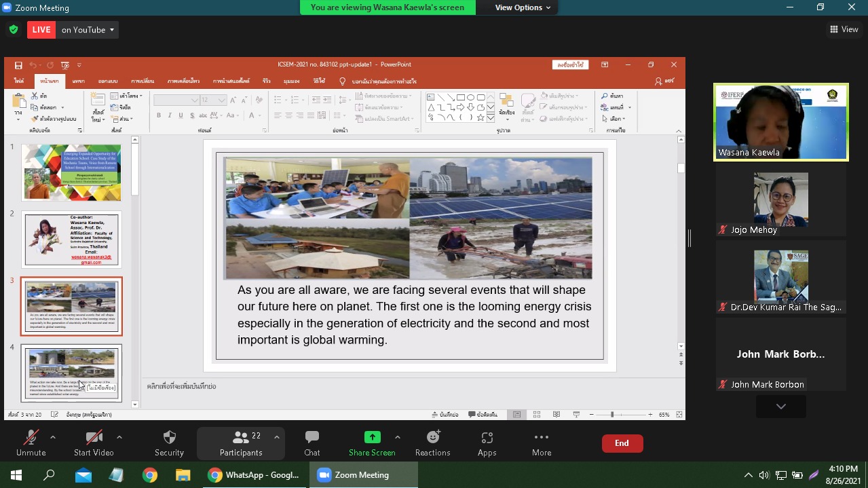This screenshot has width=868, height=488.
Task: Click the Italic formatting icon
Action: (169, 116)
